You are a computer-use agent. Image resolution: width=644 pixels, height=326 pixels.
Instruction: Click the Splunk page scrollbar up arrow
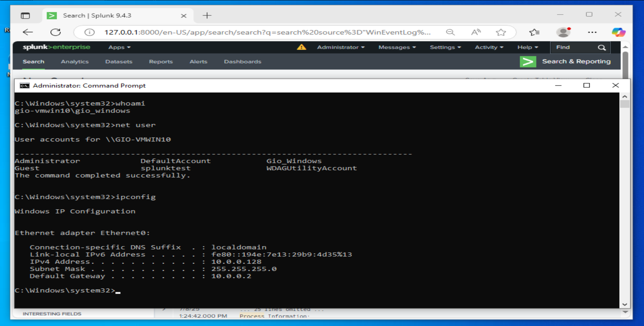pos(625,47)
